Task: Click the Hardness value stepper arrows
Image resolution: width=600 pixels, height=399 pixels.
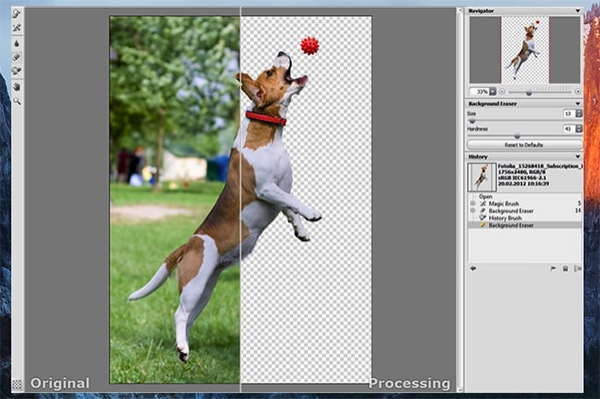Action: pos(579,129)
